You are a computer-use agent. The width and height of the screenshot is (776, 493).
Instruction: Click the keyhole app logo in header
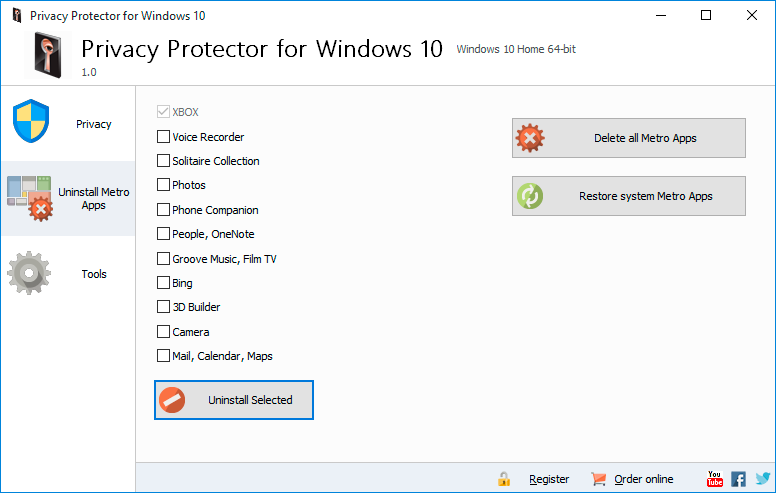tap(48, 55)
